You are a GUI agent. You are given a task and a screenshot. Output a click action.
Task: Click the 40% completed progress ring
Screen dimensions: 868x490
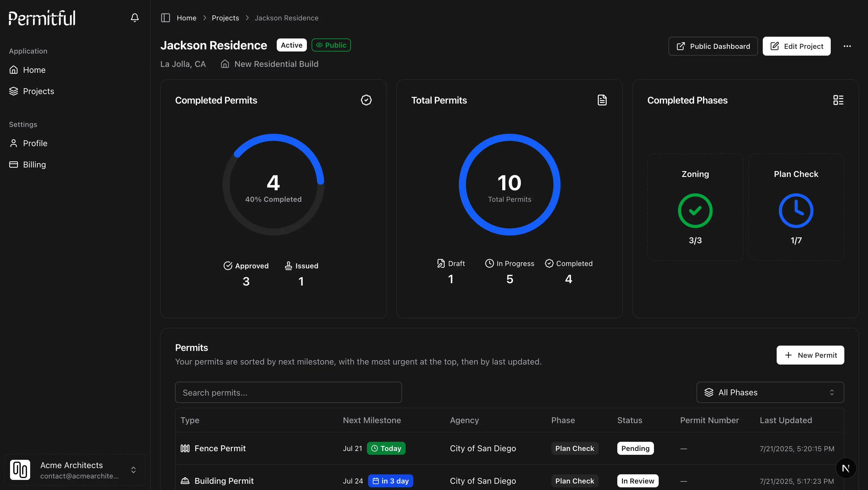click(x=273, y=184)
